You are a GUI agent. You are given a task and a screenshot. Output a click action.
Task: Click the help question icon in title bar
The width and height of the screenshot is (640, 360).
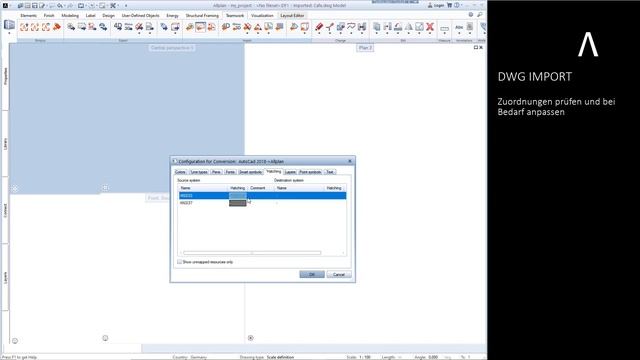coord(457,5)
